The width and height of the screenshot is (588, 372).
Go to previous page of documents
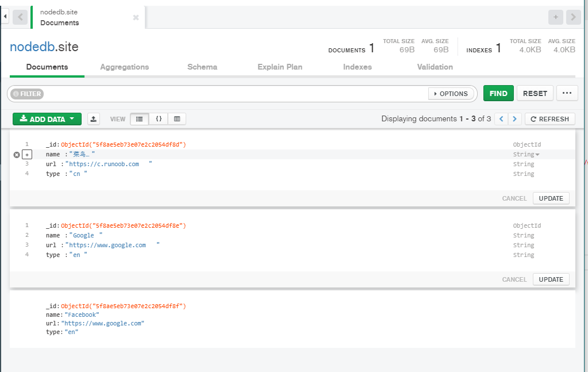point(501,119)
